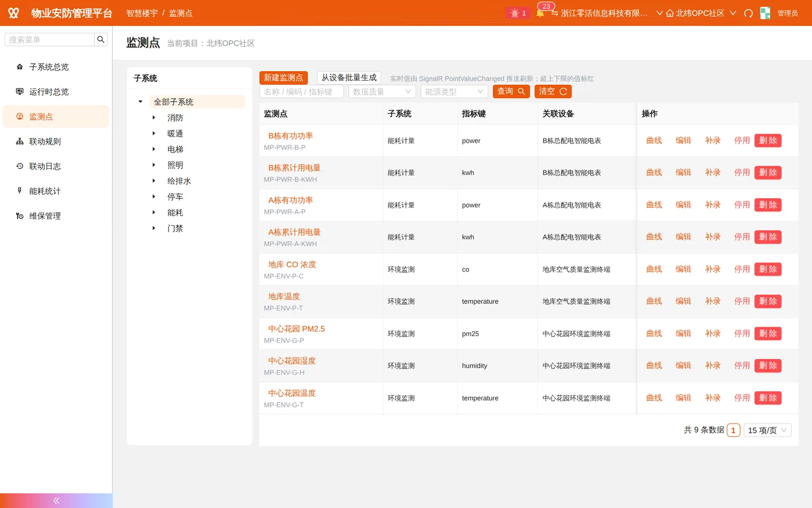Open the 15 项/页 page size dropdown
The width and height of the screenshot is (812, 508).
[767, 430]
